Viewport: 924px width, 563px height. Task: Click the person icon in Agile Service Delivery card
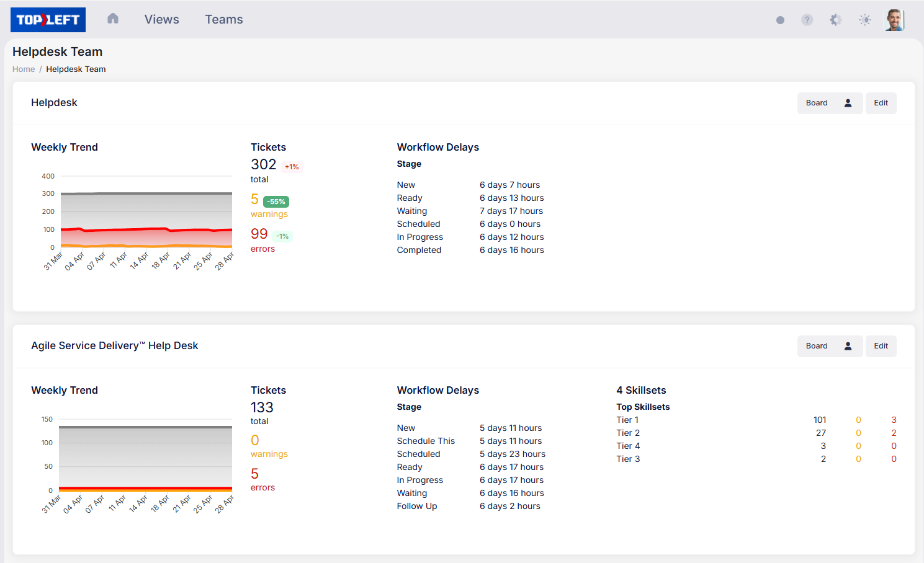pos(848,346)
